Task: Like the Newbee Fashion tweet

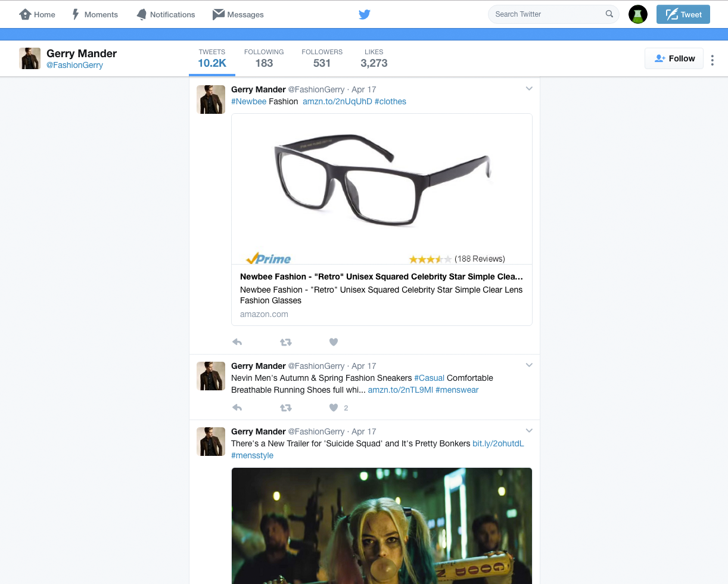Action: pyautogui.click(x=334, y=342)
